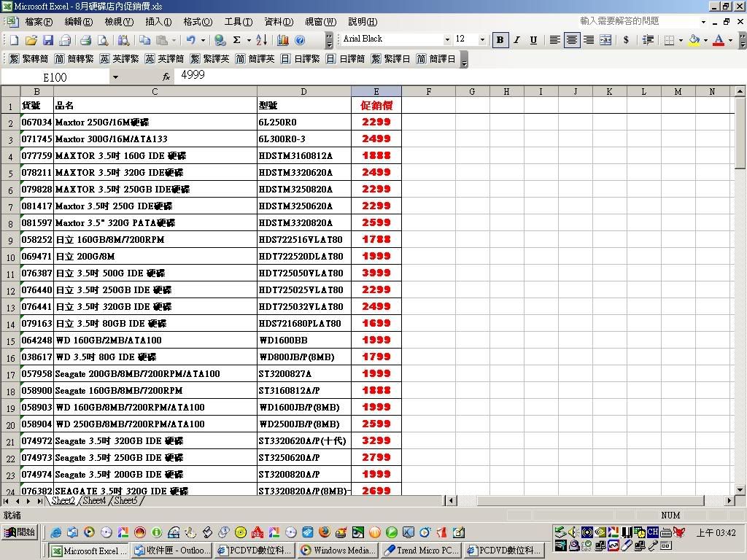Open the 資料(D) menu
747x560 pixels.
(x=279, y=22)
